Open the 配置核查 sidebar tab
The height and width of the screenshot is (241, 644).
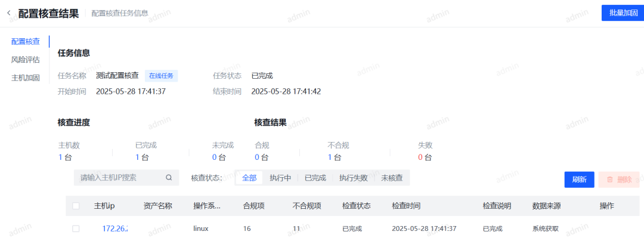[x=26, y=42]
